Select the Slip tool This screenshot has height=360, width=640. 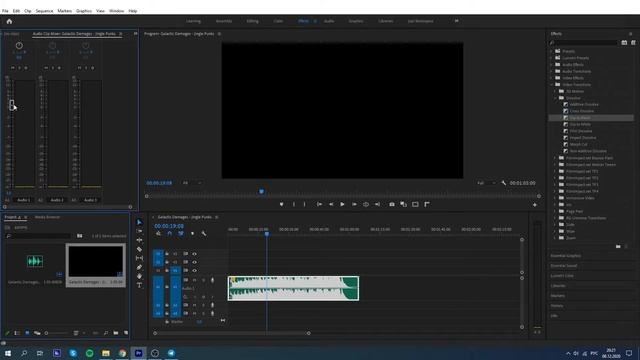(x=139, y=258)
